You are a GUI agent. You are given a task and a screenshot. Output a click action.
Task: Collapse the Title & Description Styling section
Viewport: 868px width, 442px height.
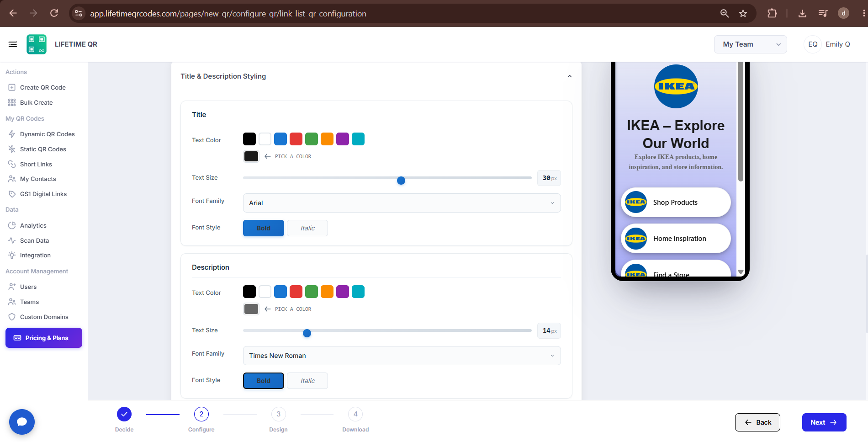point(570,76)
